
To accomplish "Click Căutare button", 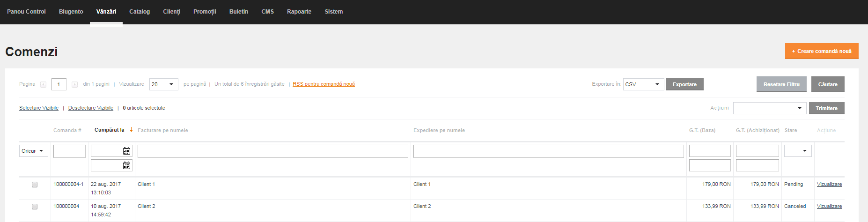I will (x=828, y=84).
